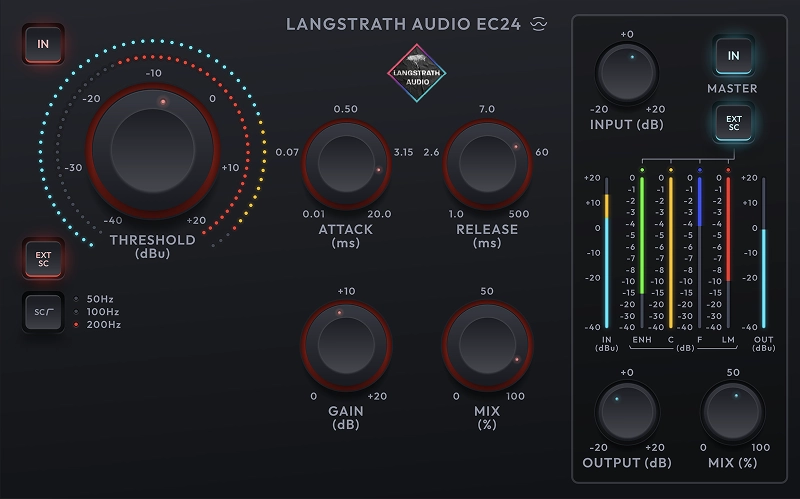
Task: Click the wave icon beside EC24 title
Action: [x=539, y=24]
